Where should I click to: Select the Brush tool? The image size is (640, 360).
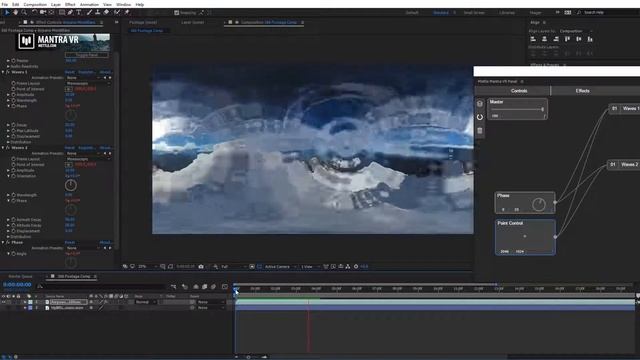pos(89,13)
